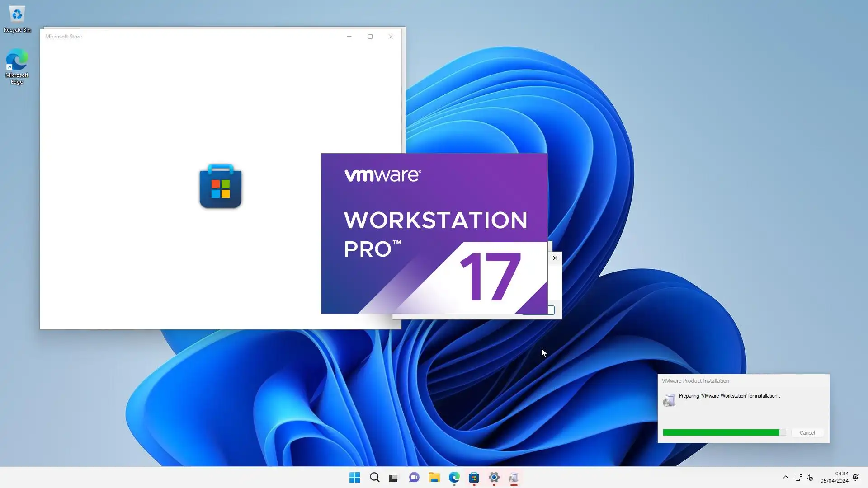Click the VMware installer taskbar icon

(x=514, y=478)
